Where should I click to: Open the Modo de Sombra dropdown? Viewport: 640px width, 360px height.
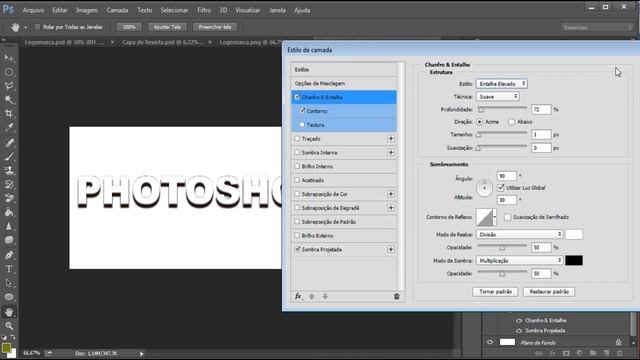tap(520, 260)
